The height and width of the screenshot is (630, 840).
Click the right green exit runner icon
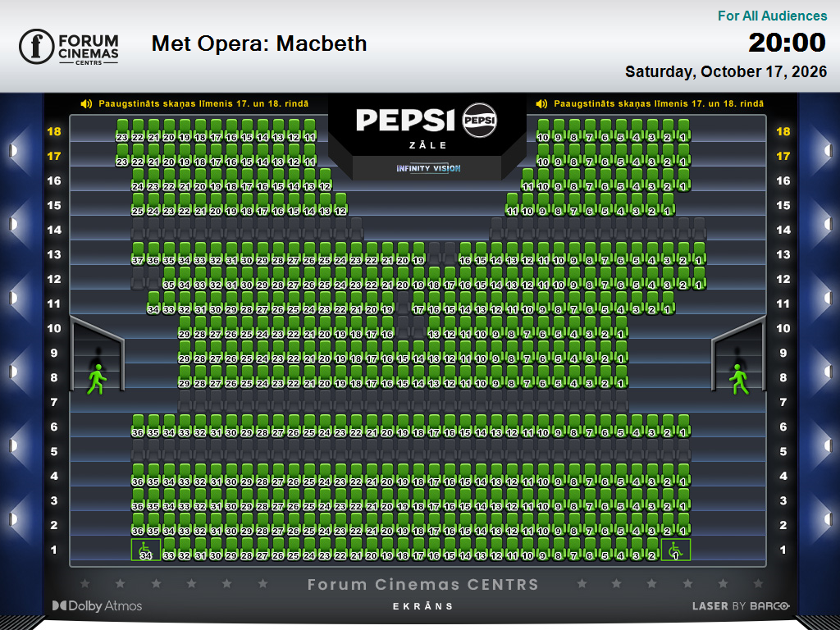[739, 379]
